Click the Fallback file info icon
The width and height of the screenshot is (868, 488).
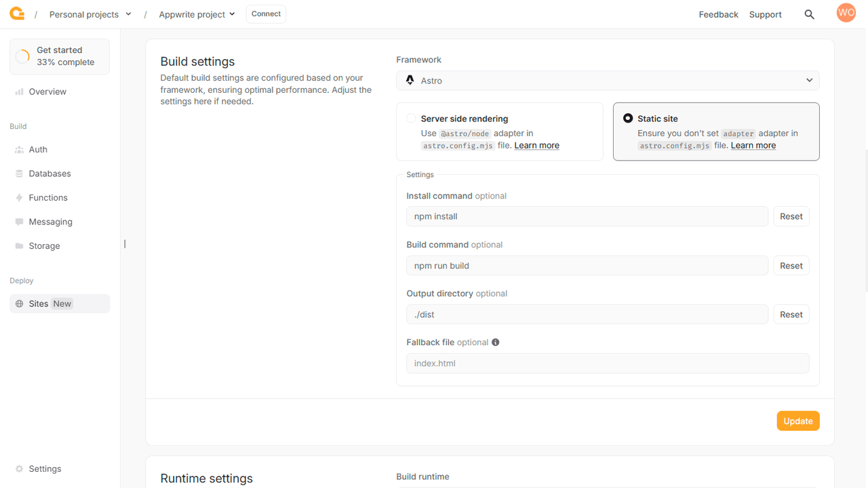[495, 342]
